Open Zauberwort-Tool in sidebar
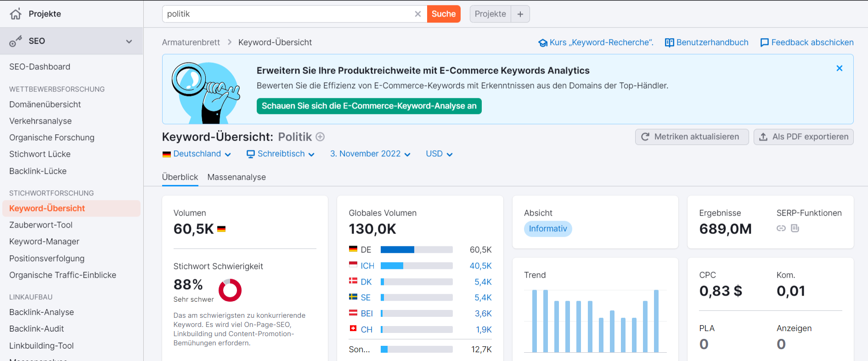This screenshot has height=361, width=868. pos(41,225)
